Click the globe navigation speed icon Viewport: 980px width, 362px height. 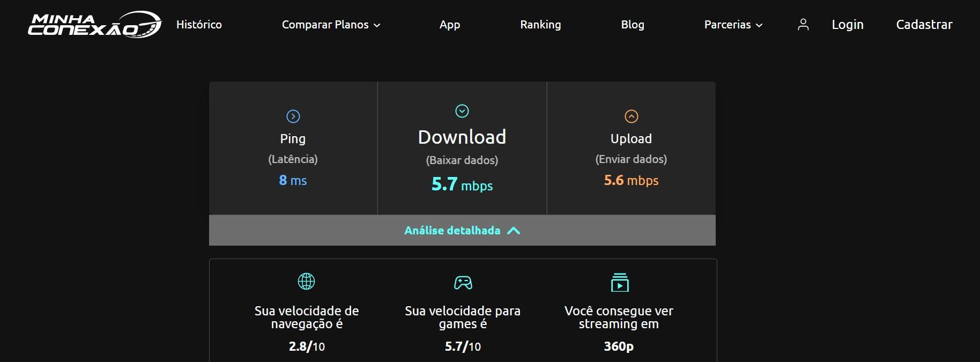coord(307,282)
